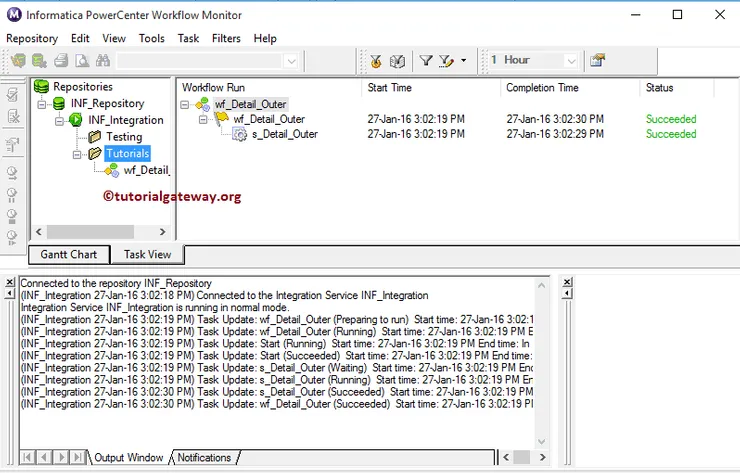Click the Filter Tasks funnel icon
Image resolution: width=740 pixels, height=473 pixels.
pyautogui.click(x=426, y=60)
